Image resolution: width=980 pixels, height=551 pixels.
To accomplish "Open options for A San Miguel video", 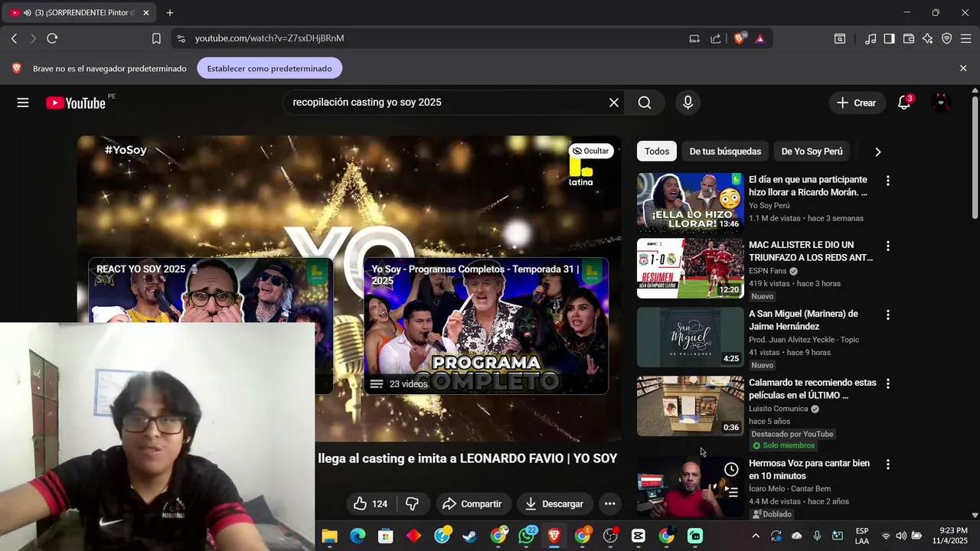I will click(x=888, y=315).
